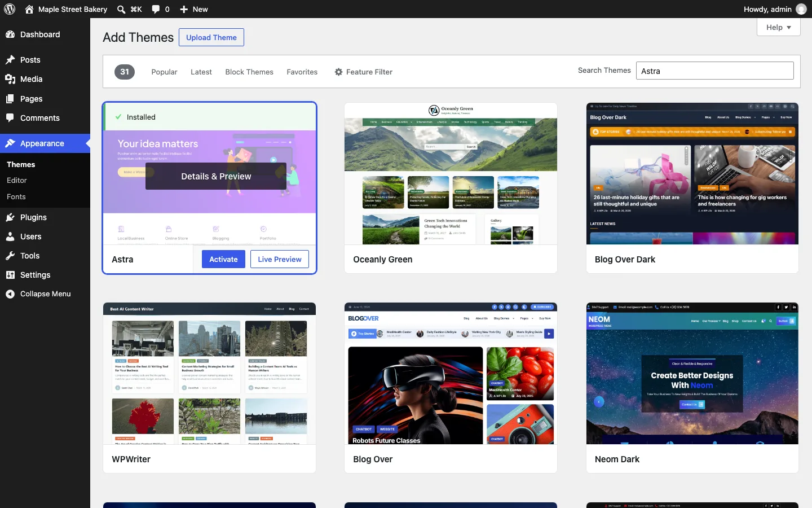Click the admin avatar icon
Image resolution: width=812 pixels, height=508 pixels.
(x=801, y=9)
